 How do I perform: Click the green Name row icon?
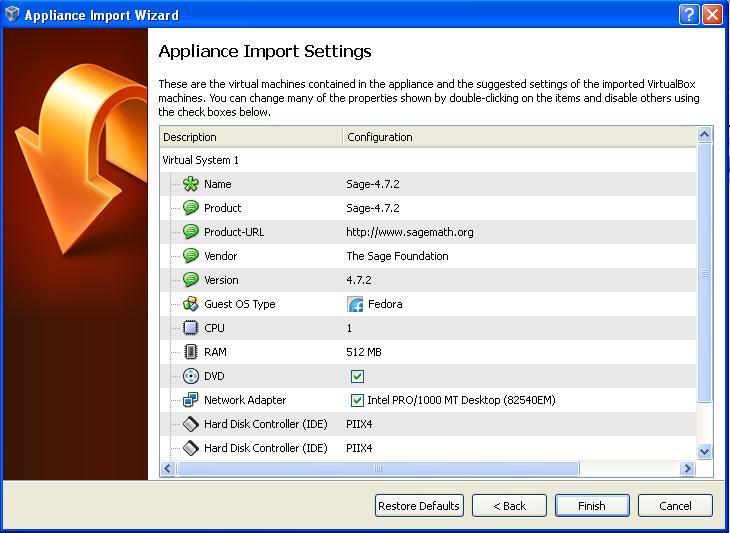[x=191, y=184]
